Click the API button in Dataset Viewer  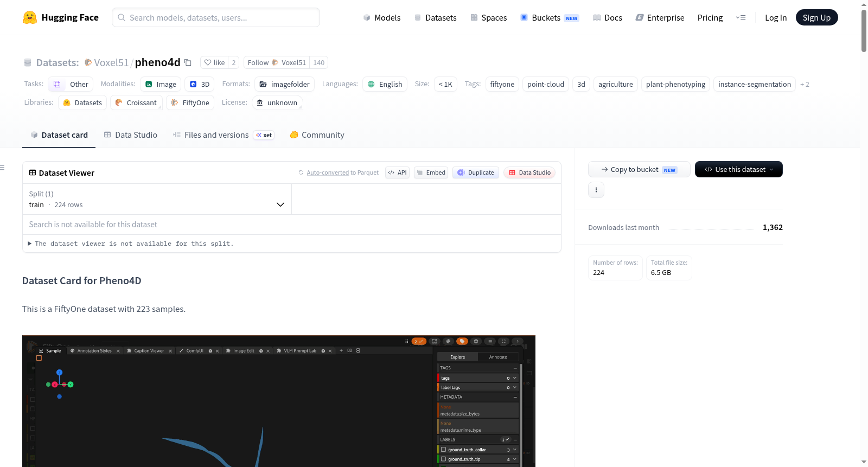(x=397, y=172)
